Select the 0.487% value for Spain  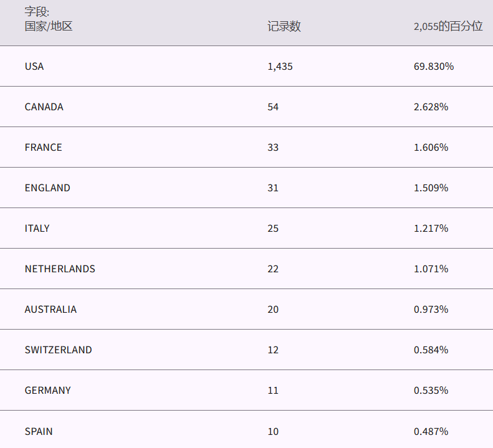coord(431,431)
